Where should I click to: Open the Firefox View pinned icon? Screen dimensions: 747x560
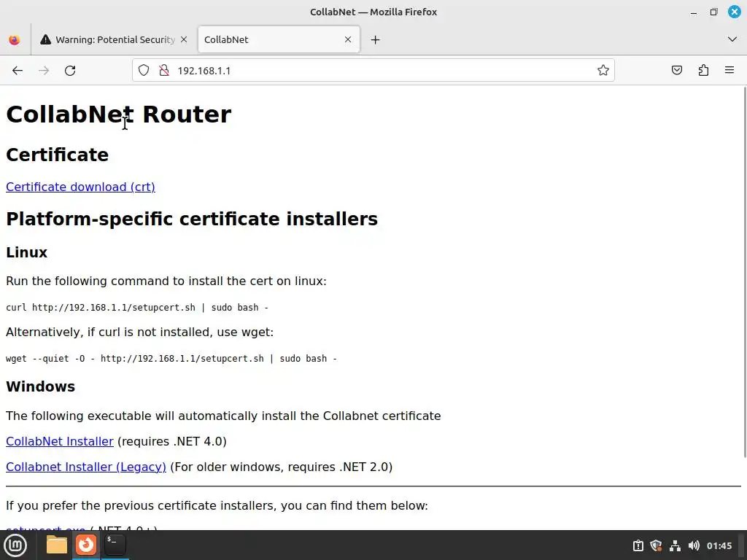coord(15,39)
